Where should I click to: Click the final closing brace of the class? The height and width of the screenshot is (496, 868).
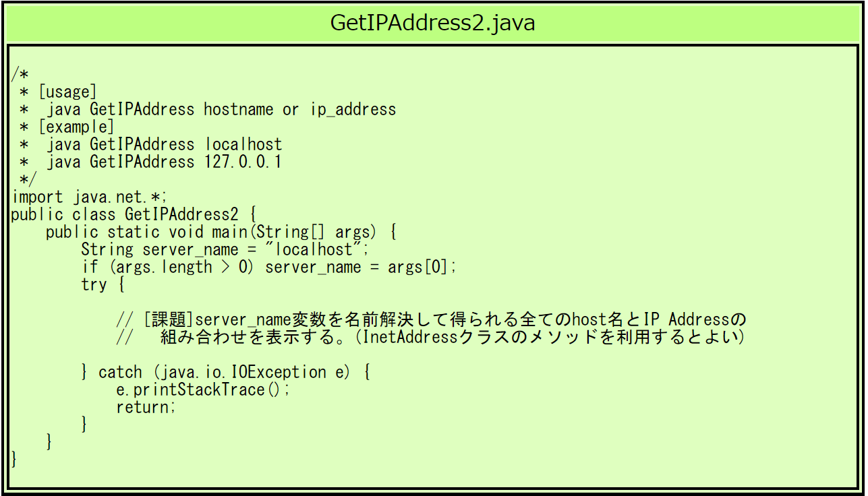[x=14, y=460]
